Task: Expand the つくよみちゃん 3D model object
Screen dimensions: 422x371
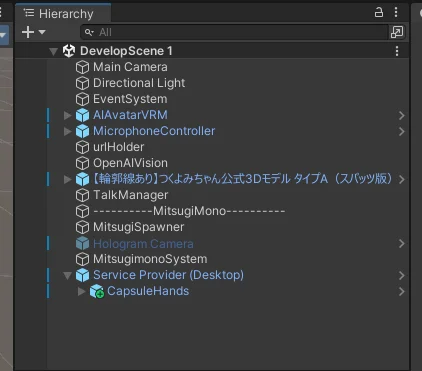Action: pos(68,179)
